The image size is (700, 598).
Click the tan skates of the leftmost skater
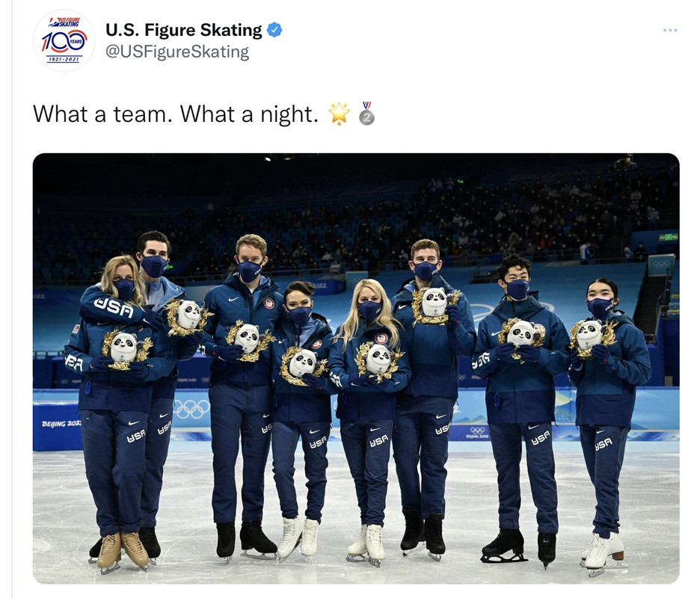(x=122, y=552)
